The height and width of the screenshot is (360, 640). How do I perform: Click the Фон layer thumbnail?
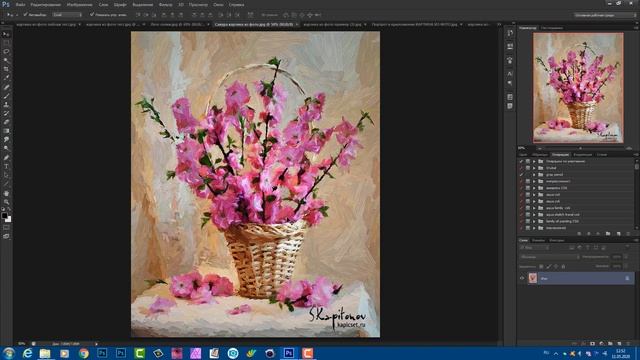coord(532,278)
